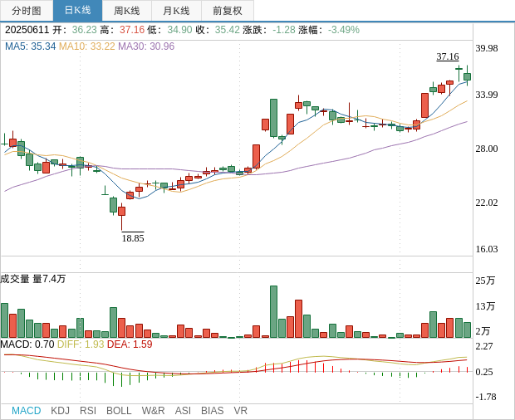Click the tallest green volume bar
515x420 pixels.
pos(273,312)
